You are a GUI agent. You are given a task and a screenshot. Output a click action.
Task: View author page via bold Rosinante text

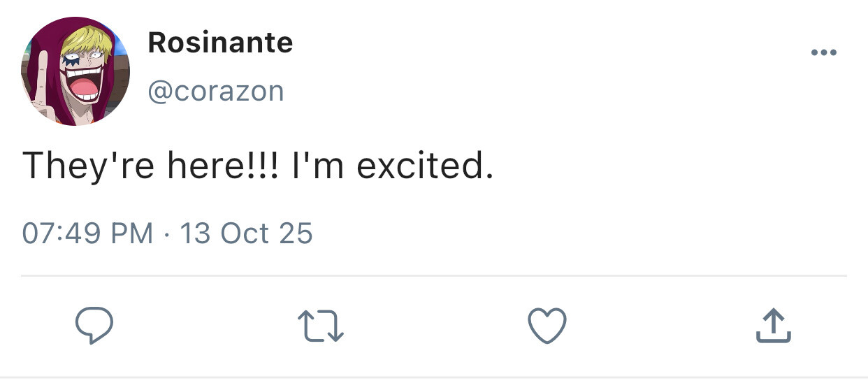220,43
